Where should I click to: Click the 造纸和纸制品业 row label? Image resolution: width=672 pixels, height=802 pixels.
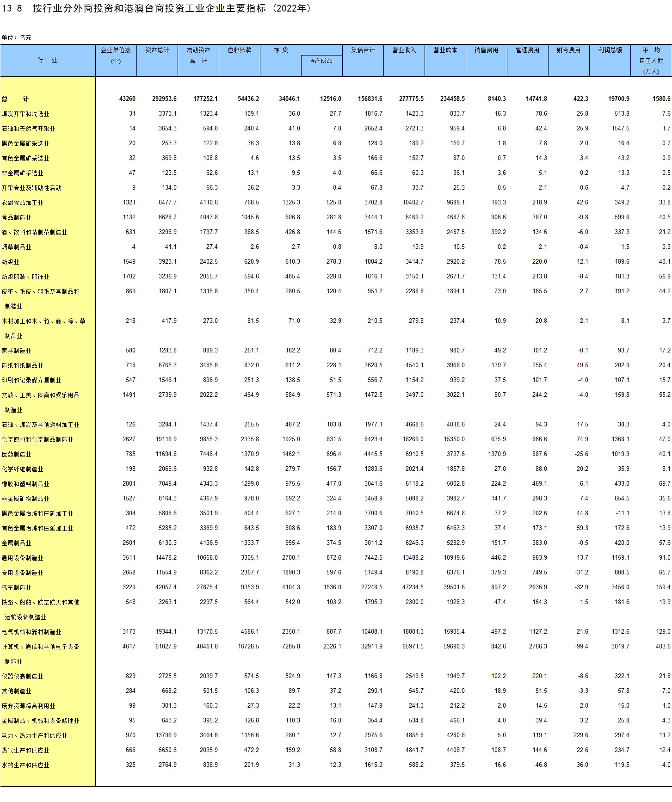point(23,365)
